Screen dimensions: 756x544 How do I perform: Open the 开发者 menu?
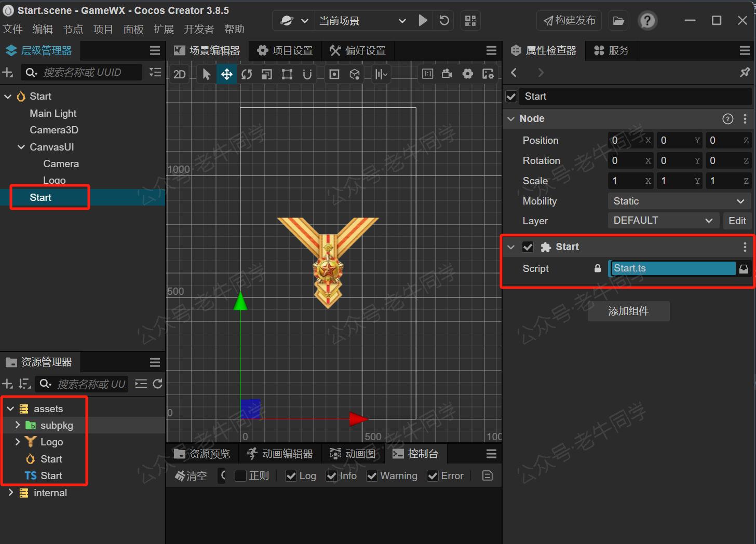coord(199,29)
